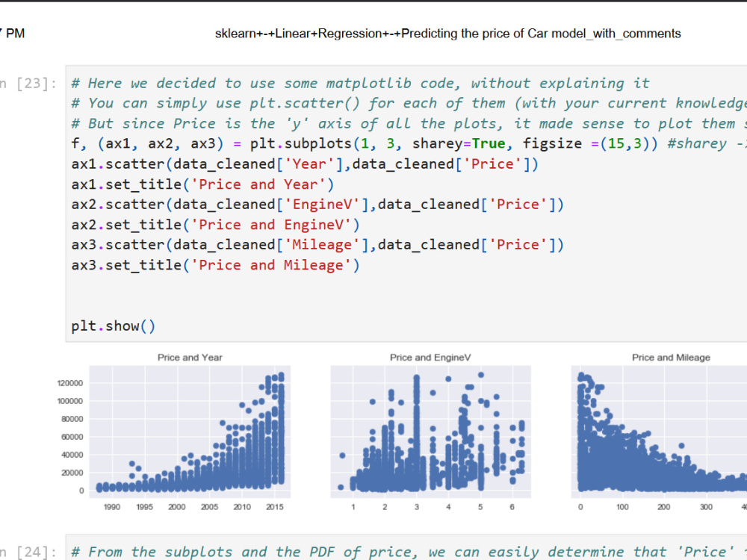Click the Price and Year scatter plot
The height and width of the screenshot is (560, 747).
(190, 432)
